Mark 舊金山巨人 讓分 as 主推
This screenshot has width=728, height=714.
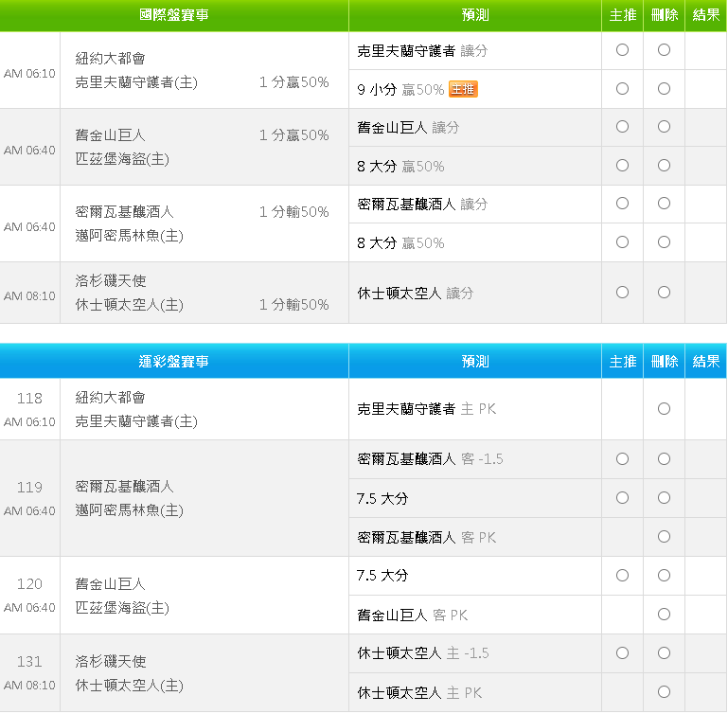pyautogui.click(x=622, y=126)
